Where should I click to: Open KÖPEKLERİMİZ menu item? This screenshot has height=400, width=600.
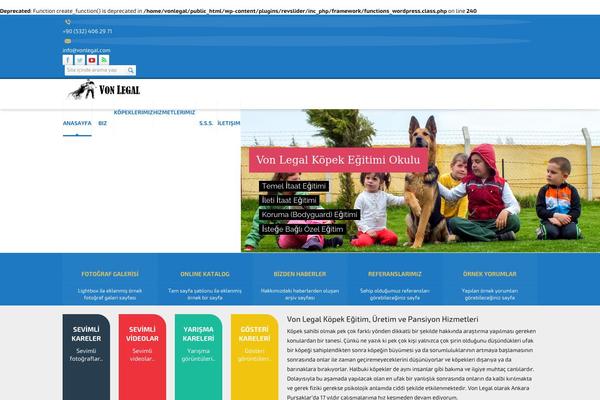point(132,113)
